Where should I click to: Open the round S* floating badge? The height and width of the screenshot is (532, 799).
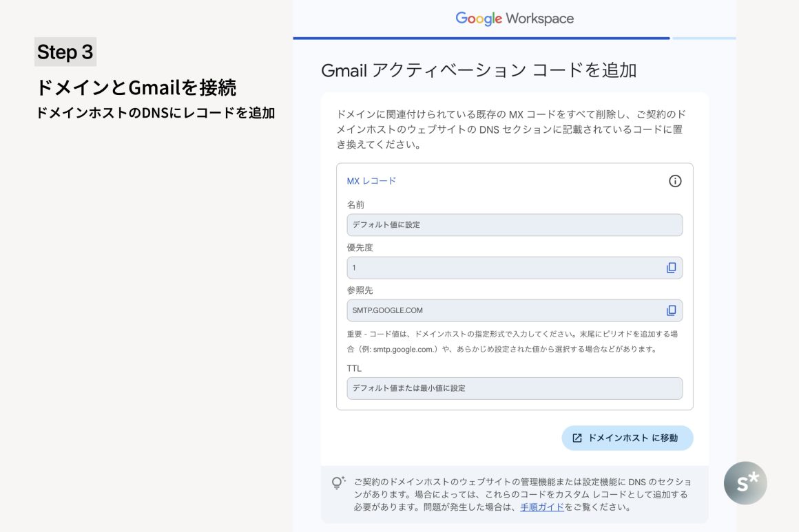[x=745, y=482]
